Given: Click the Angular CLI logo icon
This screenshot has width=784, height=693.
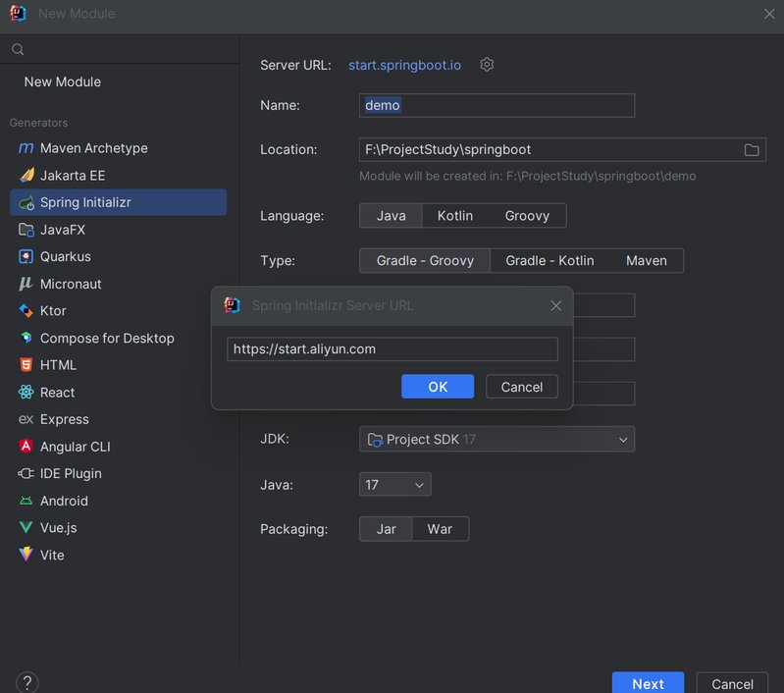Looking at the screenshot, I should tap(26, 446).
